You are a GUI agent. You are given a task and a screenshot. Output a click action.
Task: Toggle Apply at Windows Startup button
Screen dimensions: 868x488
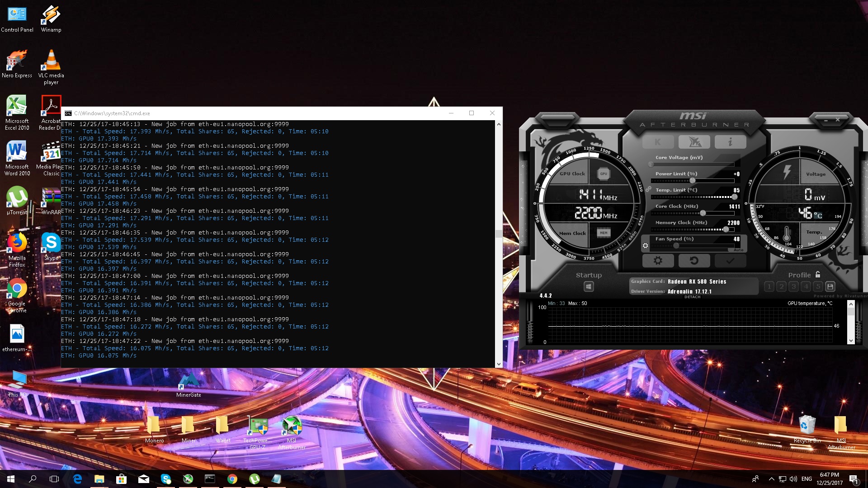click(589, 286)
